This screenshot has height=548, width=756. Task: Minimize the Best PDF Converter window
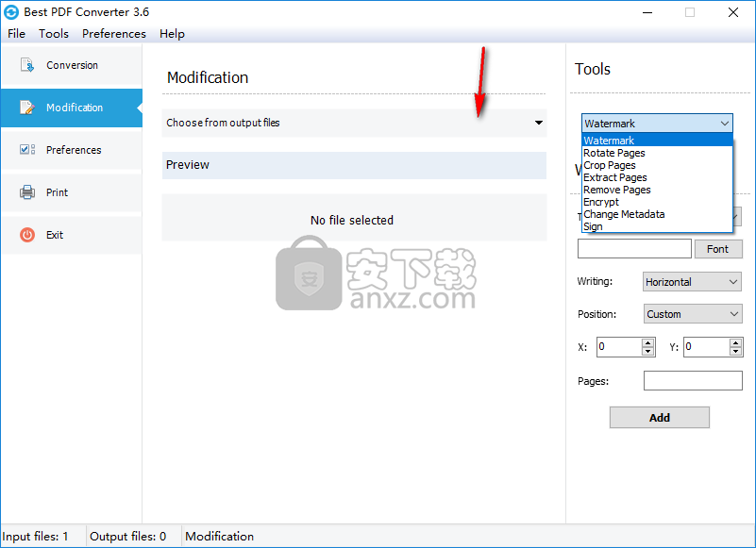(647, 12)
